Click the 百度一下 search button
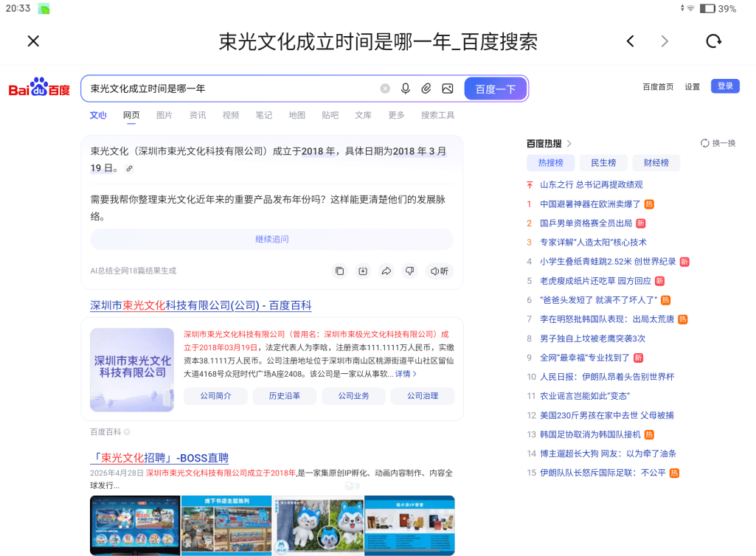The width and height of the screenshot is (756, 556). (496, 88)
